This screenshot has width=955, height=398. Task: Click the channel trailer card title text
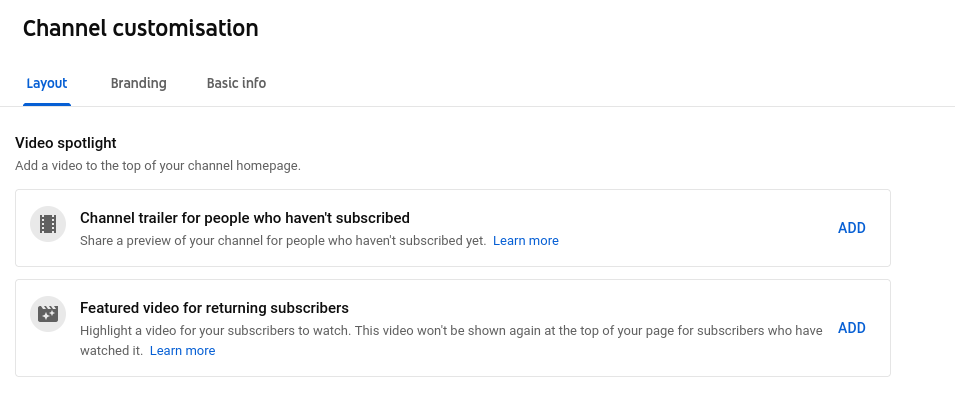(245, 218)
